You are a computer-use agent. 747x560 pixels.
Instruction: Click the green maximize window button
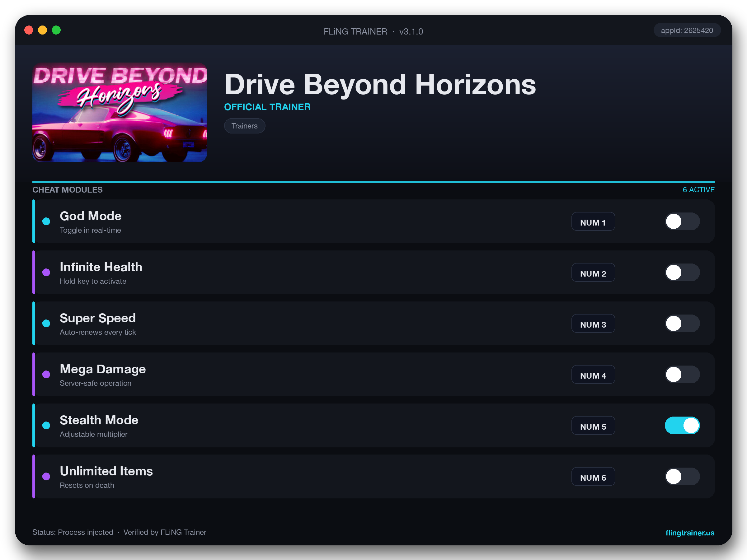(x=56, y=30)
